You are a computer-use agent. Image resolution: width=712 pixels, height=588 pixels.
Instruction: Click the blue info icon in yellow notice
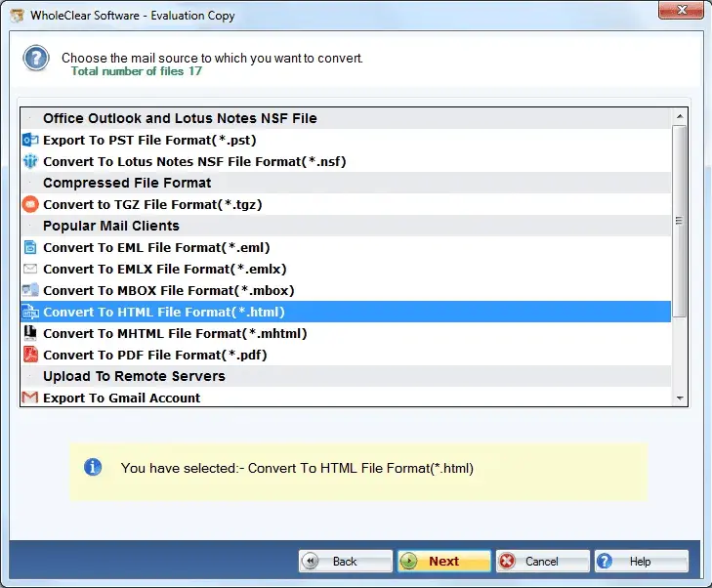pos(93,467)
